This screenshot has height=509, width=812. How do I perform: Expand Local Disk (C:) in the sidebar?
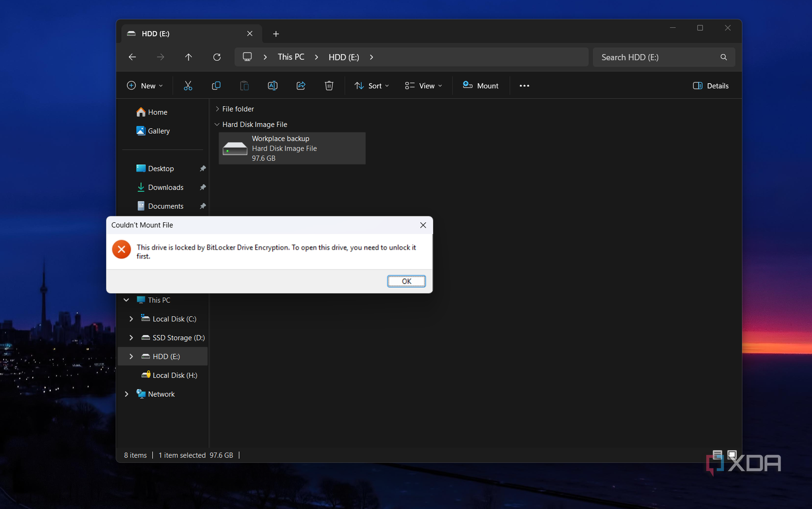click(131, 319)
